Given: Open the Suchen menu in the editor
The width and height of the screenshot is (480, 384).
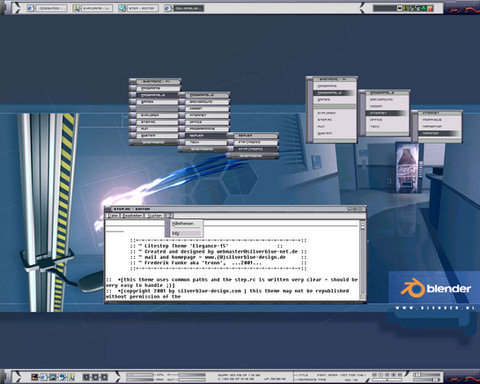Looking at the screenshot, I should click(x=155, y=216).
